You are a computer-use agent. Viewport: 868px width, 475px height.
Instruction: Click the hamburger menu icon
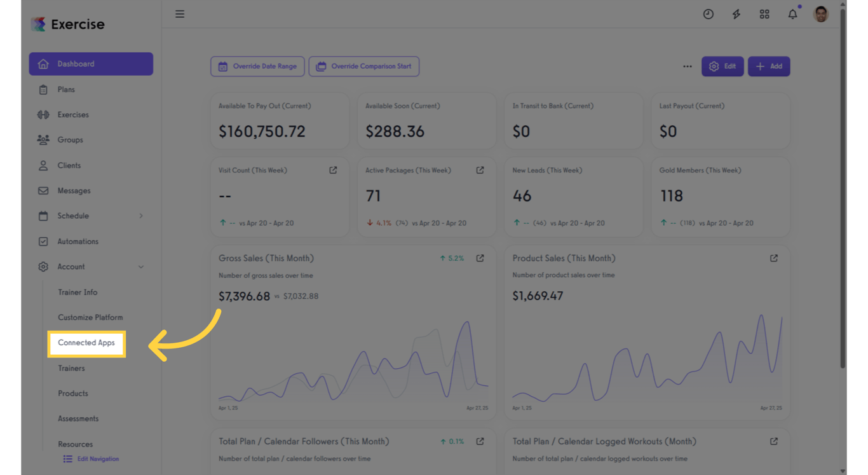(x=180, y=14)
